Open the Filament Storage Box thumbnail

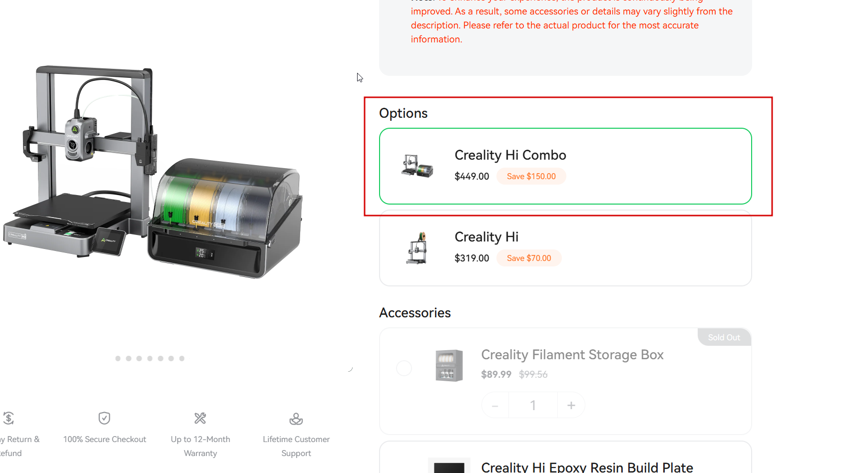[449, 366]
